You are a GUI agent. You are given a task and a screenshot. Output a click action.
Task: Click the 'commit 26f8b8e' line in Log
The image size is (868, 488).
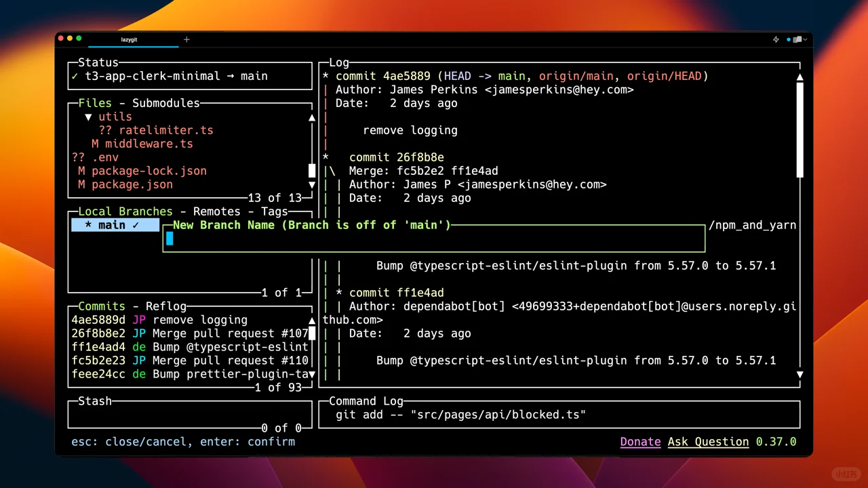pos(397,157)
